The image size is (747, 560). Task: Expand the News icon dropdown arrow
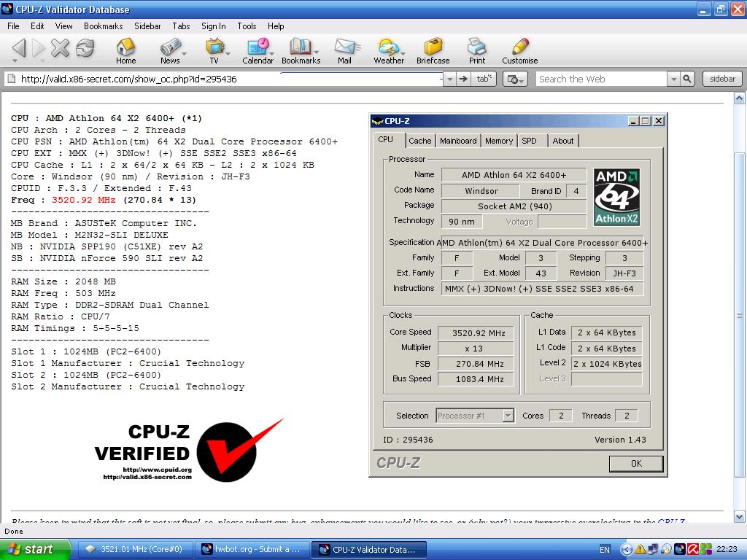[x=185, y=54]
